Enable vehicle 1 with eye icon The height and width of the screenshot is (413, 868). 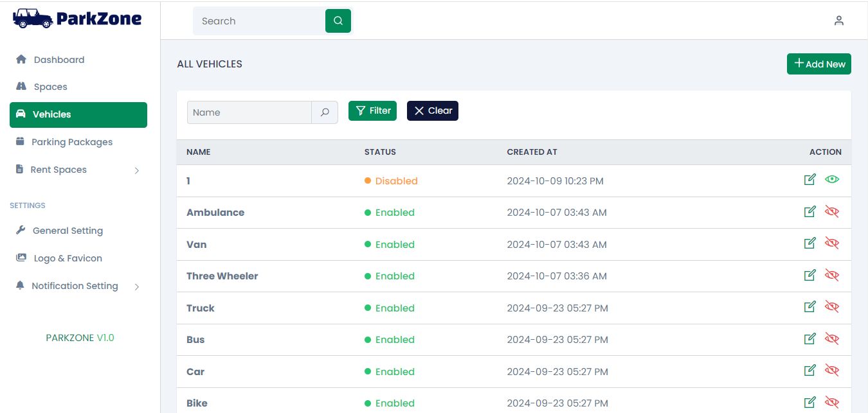(832, 180)
